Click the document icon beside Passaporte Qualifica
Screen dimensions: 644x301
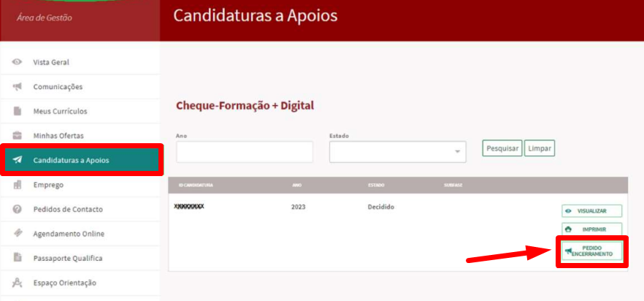click(18, 258)
